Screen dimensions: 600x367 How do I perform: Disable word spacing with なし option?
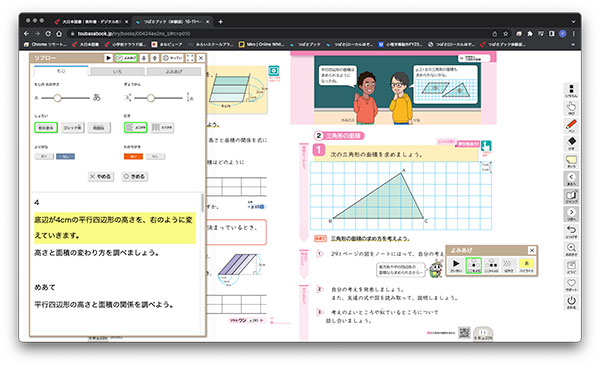155,156
